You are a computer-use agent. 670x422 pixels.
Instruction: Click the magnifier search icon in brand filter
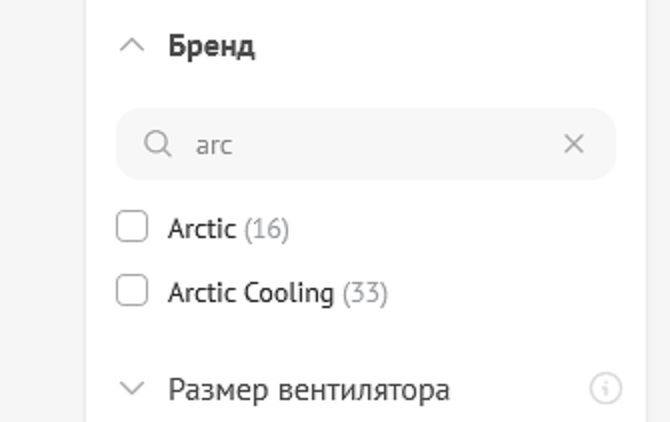pyautogui.click(x=157, y=144)
